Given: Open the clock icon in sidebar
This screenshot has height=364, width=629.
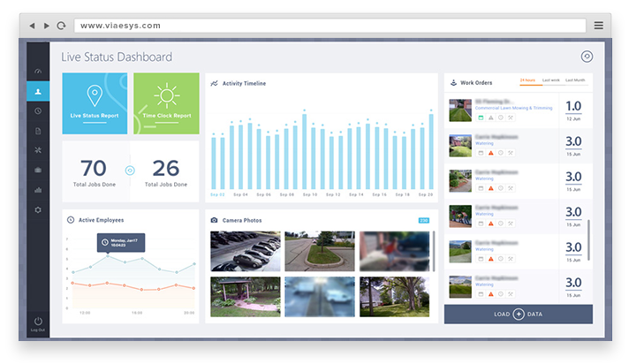Looking at the screenshot, I should click(x=38, y=110).
